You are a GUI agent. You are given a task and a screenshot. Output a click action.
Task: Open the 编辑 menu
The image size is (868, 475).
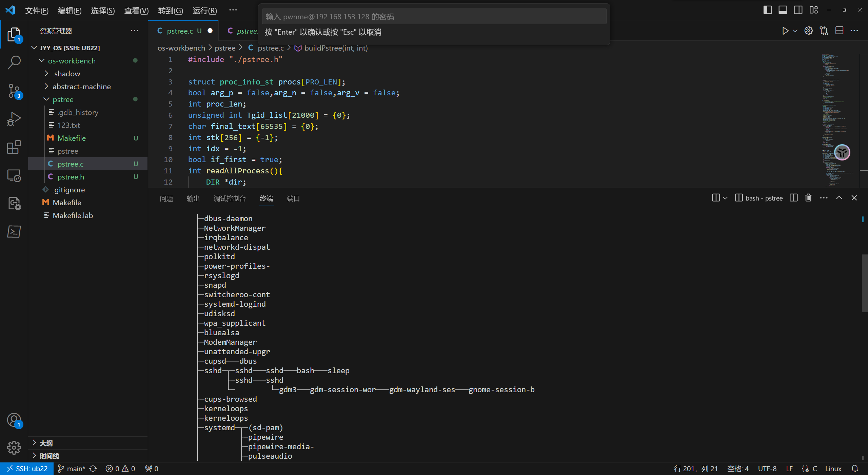[x=70, y=11]
